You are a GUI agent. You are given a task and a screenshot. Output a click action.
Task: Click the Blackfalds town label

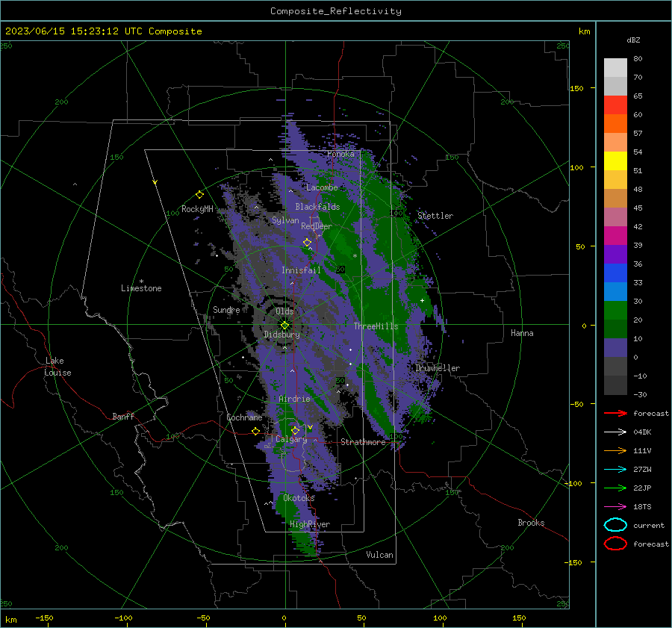point(317,207)
